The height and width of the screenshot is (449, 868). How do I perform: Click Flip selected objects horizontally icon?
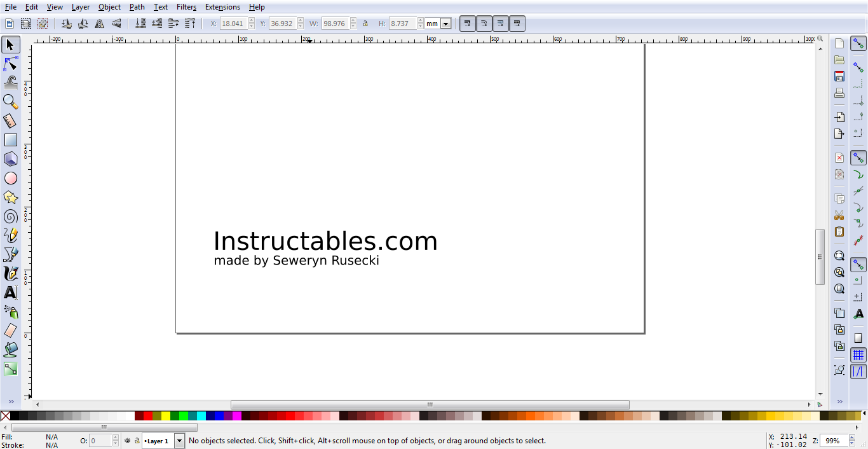pos(100,24)
